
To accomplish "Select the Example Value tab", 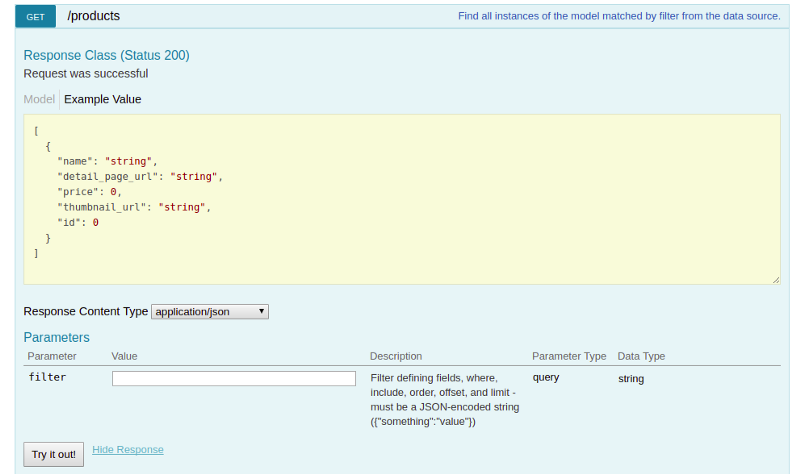I will [102, 99].
